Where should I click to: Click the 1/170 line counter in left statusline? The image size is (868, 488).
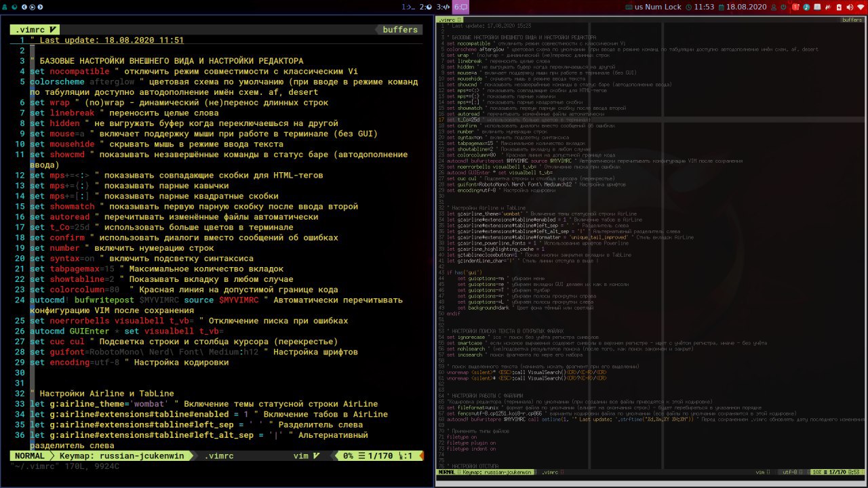(x=380, y=456)
